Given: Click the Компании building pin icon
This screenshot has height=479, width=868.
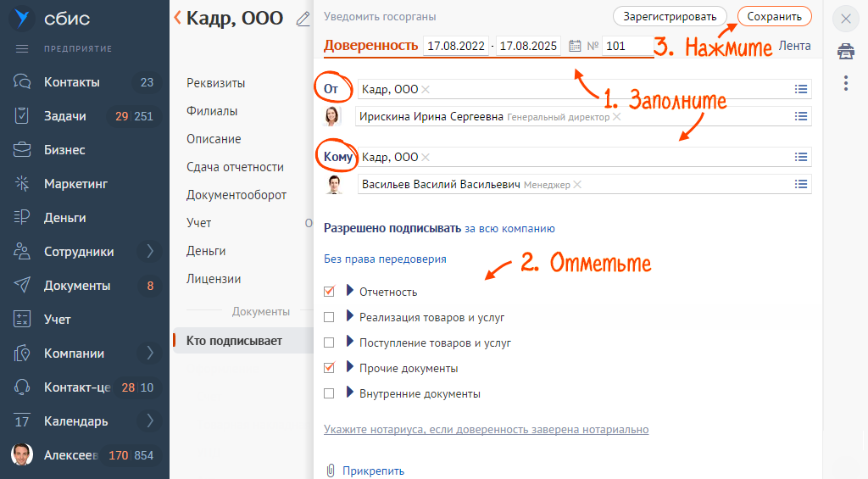Looking at the screenshot, I should tap(22, 353).
